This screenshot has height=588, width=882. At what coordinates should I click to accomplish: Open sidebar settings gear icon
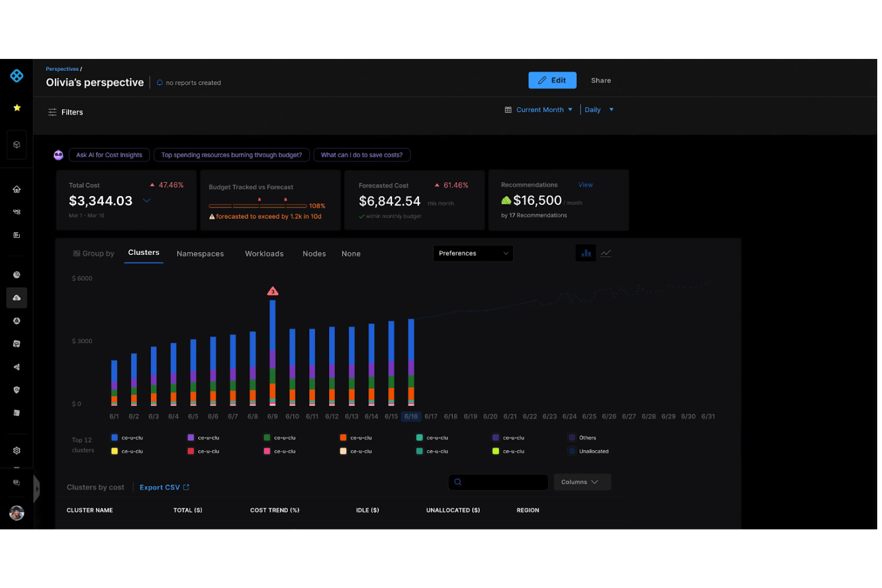click(x=17, y=450)
